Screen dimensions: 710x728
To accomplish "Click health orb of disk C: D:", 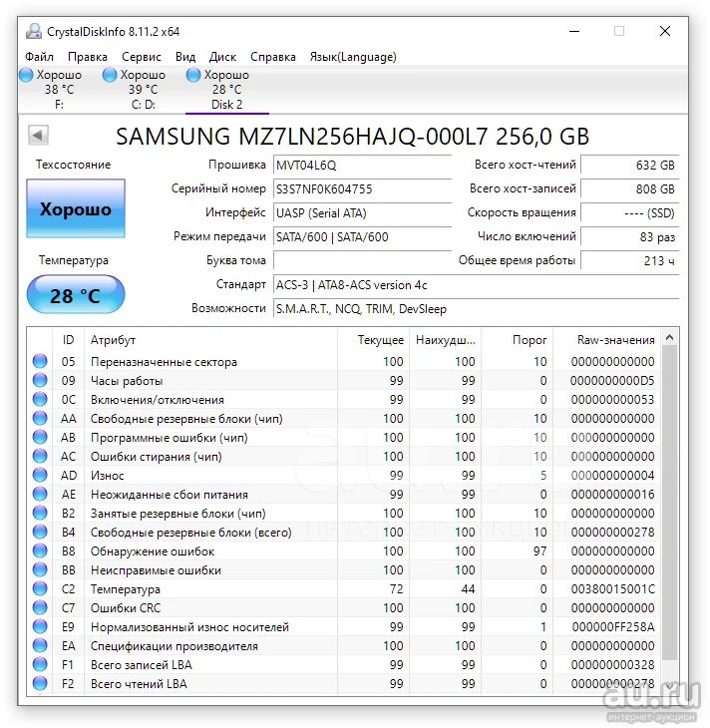I will (x=110, y=75).
